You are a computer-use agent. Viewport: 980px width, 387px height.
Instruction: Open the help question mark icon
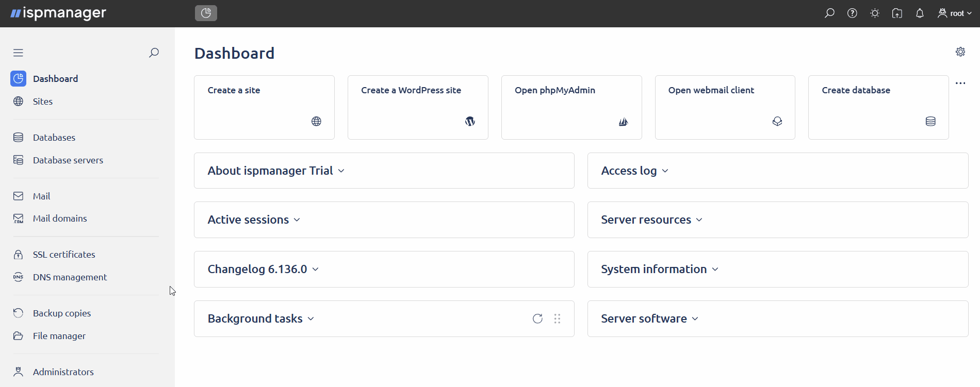click(x=852, y=13)
